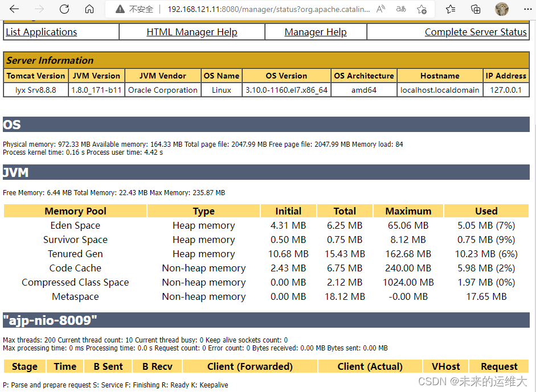536x392 pixels.
Task: Click the browser back arrow
Action: tap(14, 9)
